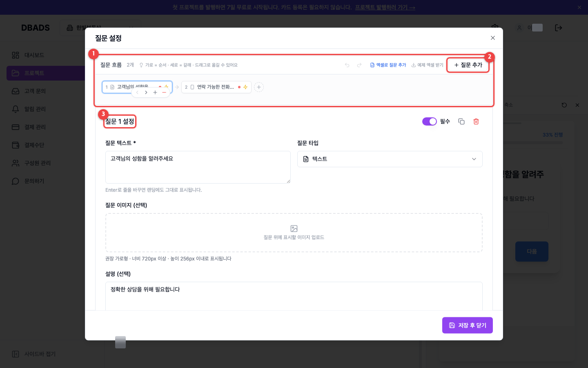Dismiss the top promo banner with its X

coord(579,7)
